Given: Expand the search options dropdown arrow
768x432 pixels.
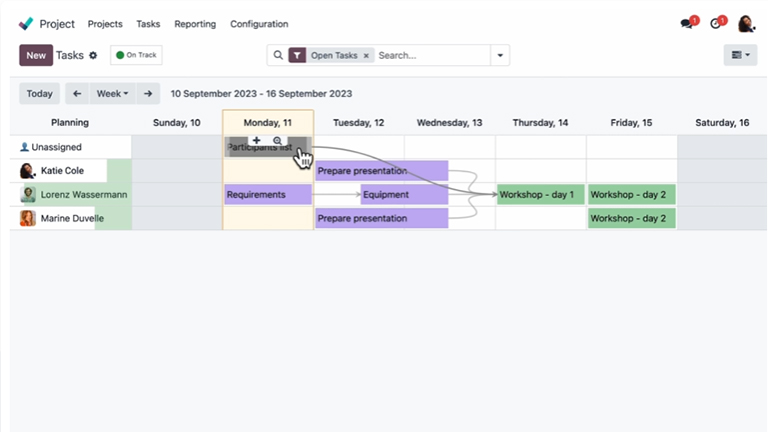Looking at the screenshot, I should (x=498, y=56).
